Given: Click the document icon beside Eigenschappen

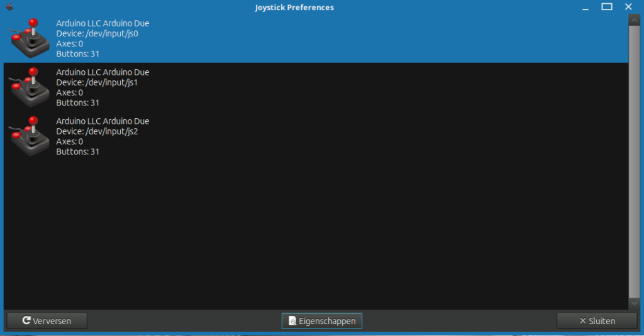Looking at the screenshot, I should point(292,321).
